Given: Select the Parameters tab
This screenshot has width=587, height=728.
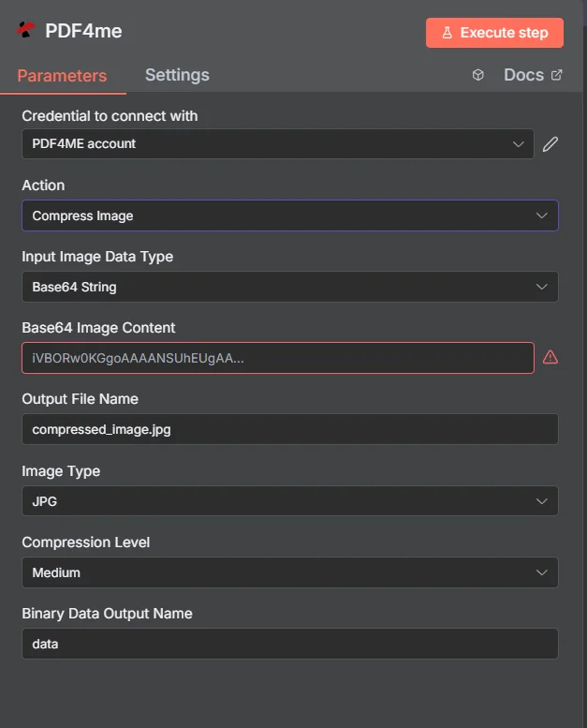Looking at the screenshot, I should 62,76.
